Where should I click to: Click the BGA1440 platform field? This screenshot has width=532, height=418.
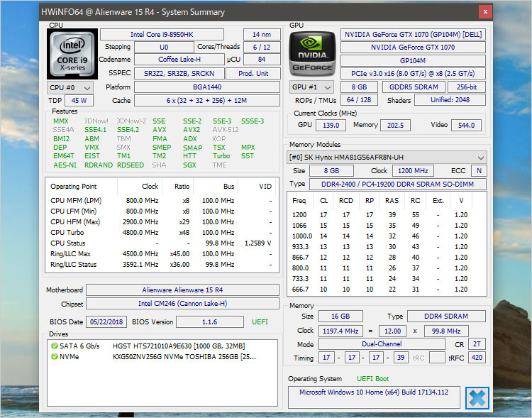tap(207, 87)
